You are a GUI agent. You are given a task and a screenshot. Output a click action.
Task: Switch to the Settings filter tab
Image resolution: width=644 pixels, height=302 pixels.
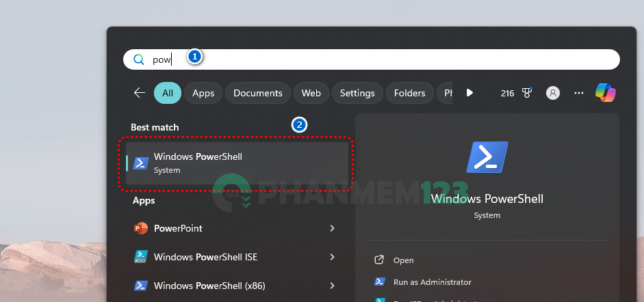(x=357, y=93)
